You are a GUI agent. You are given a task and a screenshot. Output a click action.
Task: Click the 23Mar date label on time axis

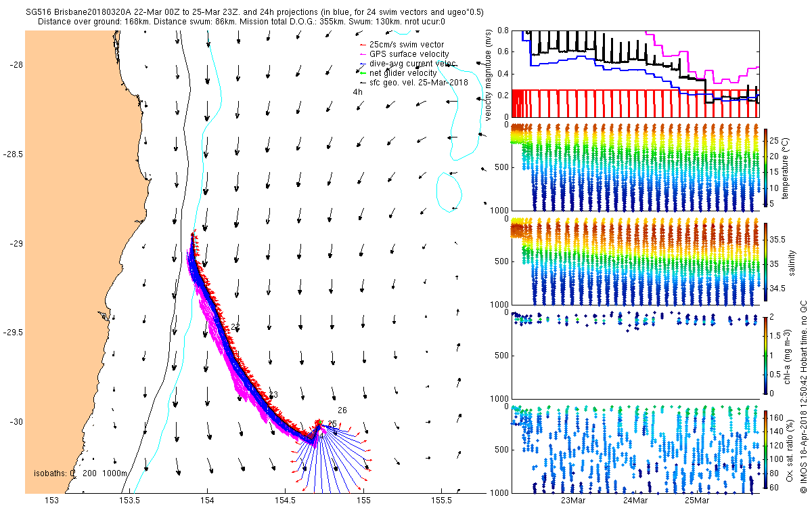pos(573,501)
